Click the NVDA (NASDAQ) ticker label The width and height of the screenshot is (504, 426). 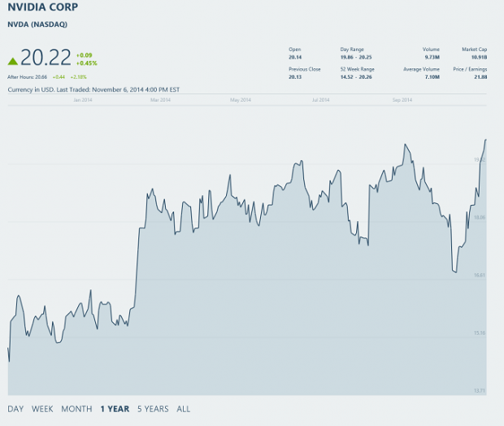(37, 24)
